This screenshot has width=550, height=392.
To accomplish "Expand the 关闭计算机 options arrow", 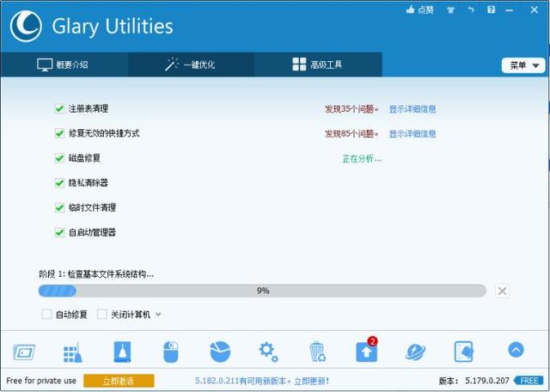I will point(158,315).
